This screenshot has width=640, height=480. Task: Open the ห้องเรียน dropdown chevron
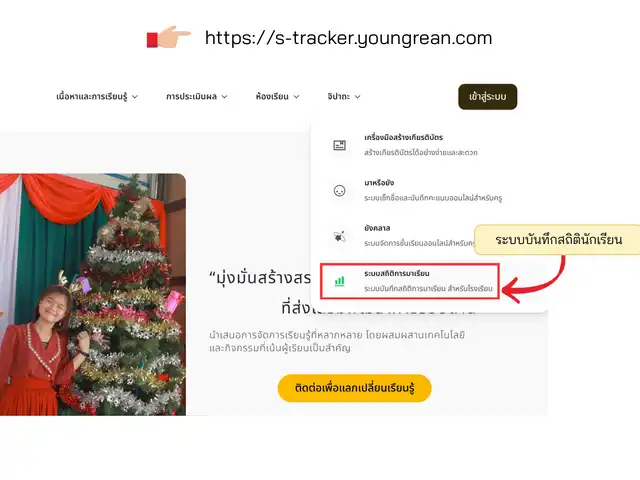297,97
